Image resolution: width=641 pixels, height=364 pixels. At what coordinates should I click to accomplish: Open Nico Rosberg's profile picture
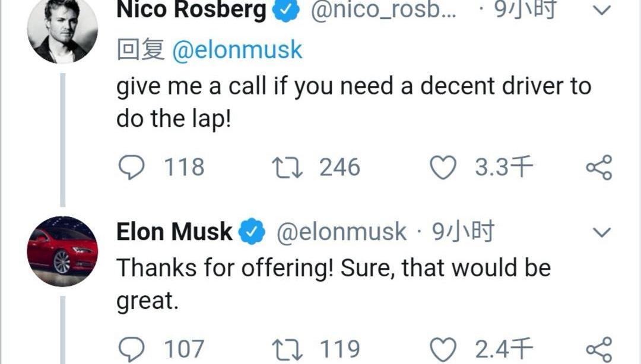[62, 30]
